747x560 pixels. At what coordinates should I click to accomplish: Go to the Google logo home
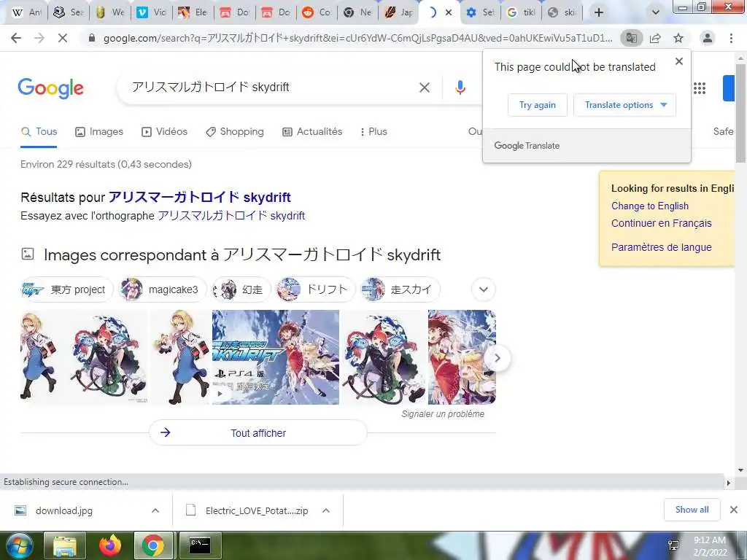(x=50, y=88)
